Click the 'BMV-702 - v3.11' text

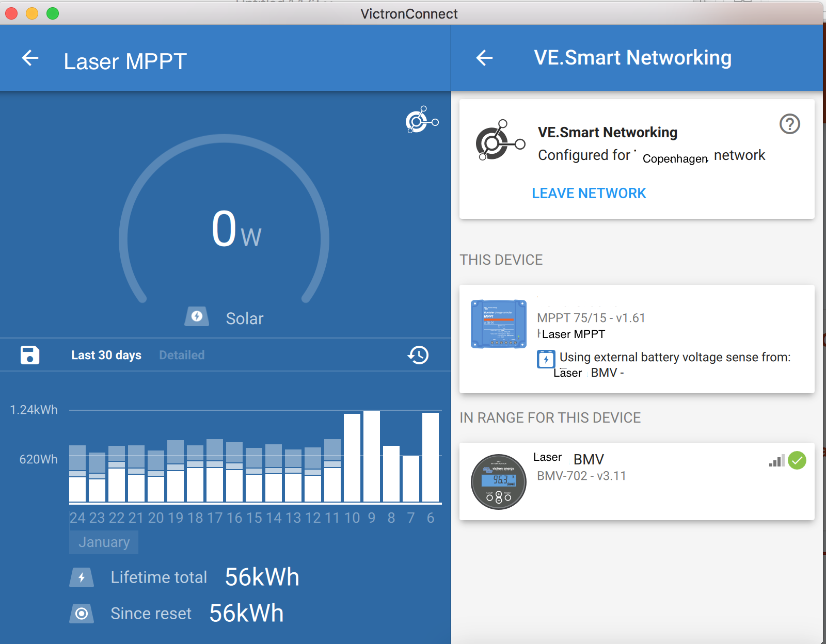coord(581,476)
